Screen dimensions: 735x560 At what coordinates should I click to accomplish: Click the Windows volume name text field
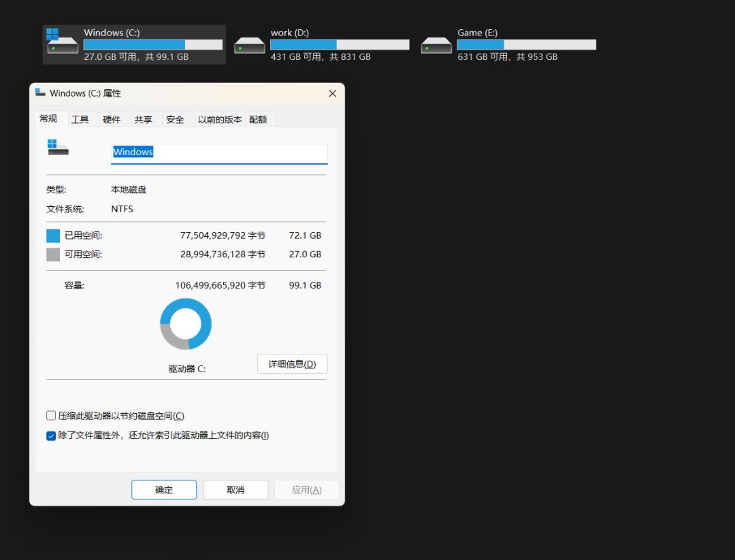(x=219, y=152)
